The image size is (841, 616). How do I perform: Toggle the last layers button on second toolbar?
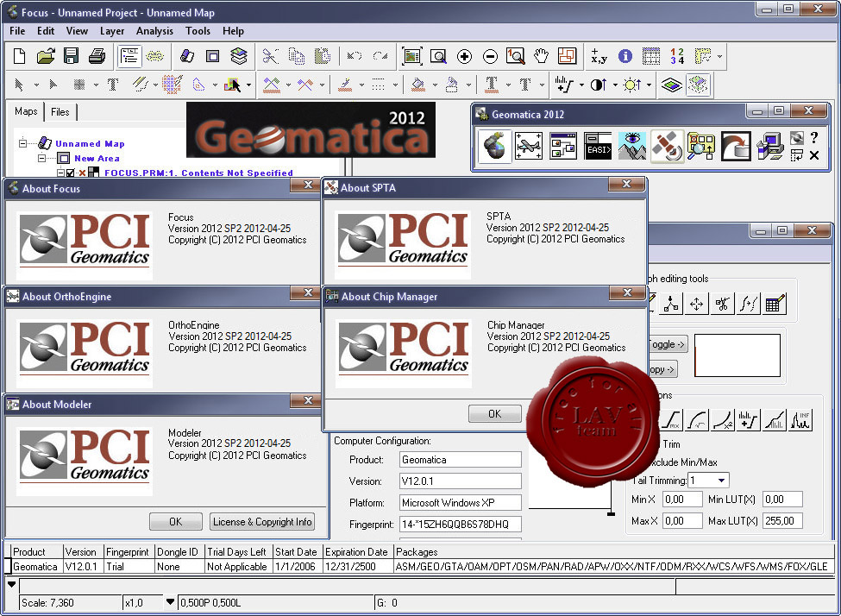click(699, 85)
